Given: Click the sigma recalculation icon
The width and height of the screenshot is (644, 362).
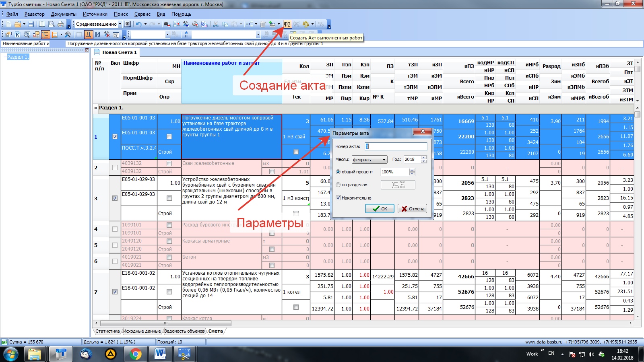Looking at the screenshot, I should tap(128, 24).
